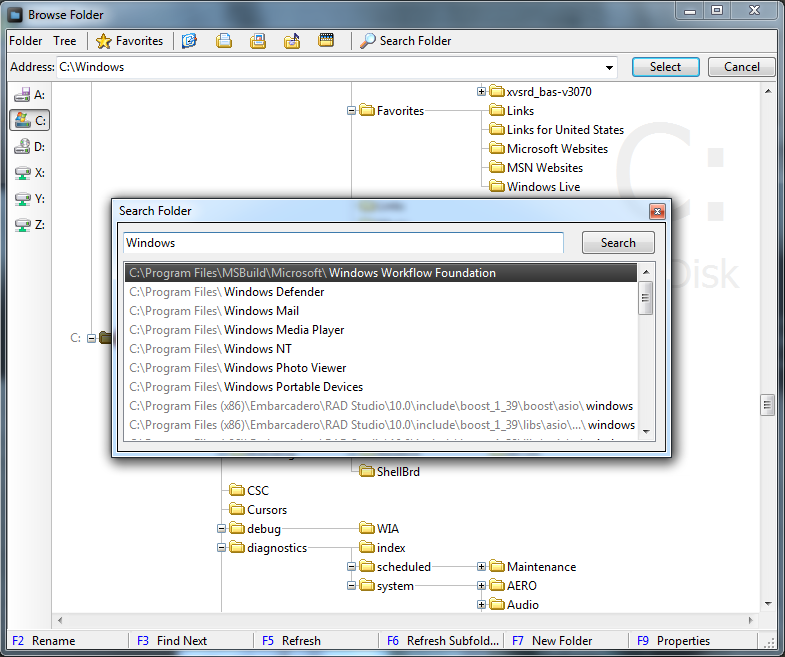Viewport: 785px width, 657px height.
Task: Collapse the scheduled folder node
Action: (x=351, y=567)
